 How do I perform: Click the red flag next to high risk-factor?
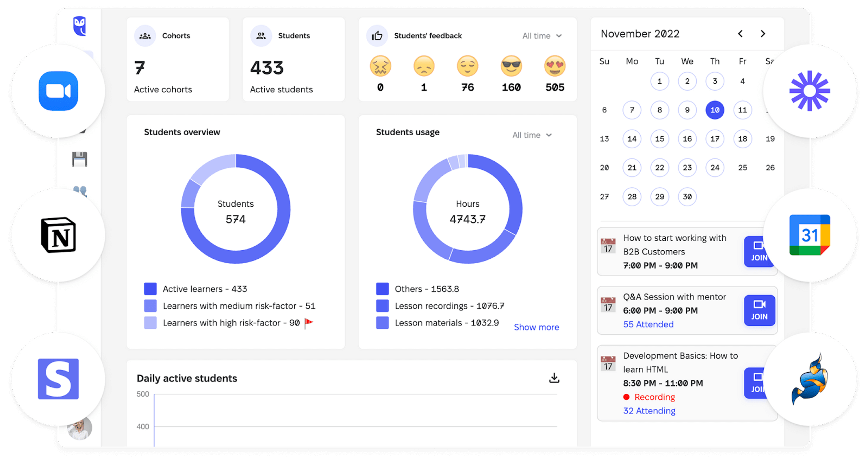click(x=309, y=323)
